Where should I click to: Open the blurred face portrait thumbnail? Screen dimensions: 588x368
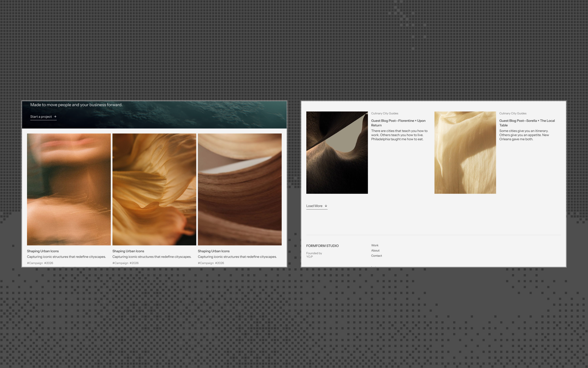click(x=69, y=189)
